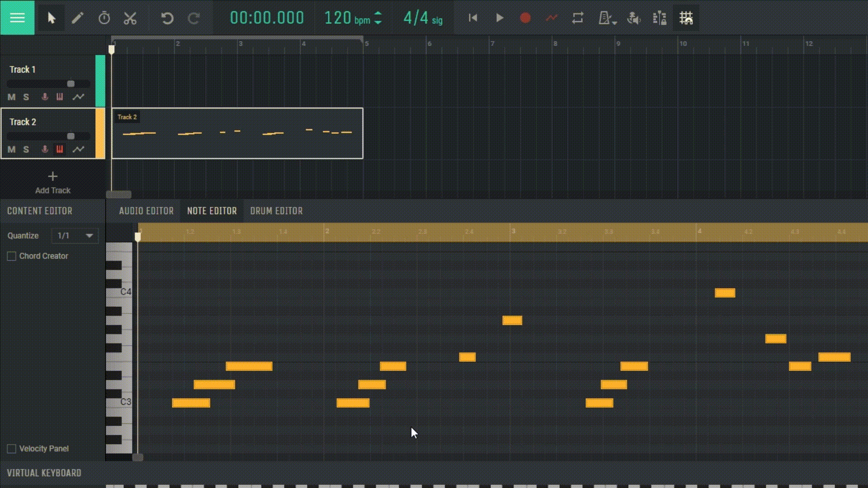Image resolution: width=868 pixels, height=488 pixels.
Task: Drag the Track 2 volume slider
Action: point(71,136)
